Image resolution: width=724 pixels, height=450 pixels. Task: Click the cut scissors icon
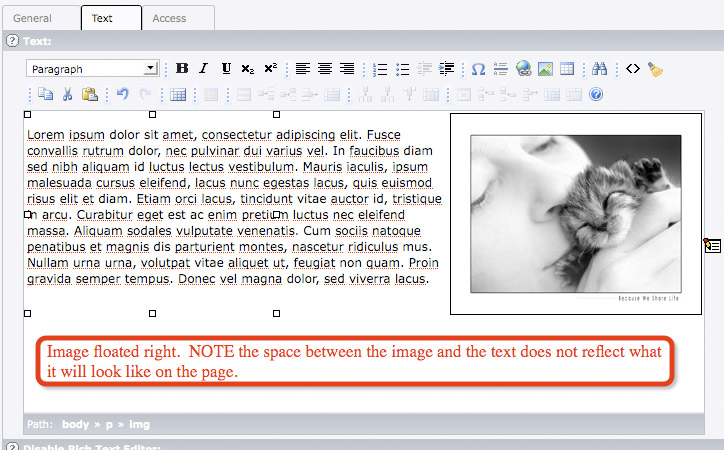click(x=68, y=95)
